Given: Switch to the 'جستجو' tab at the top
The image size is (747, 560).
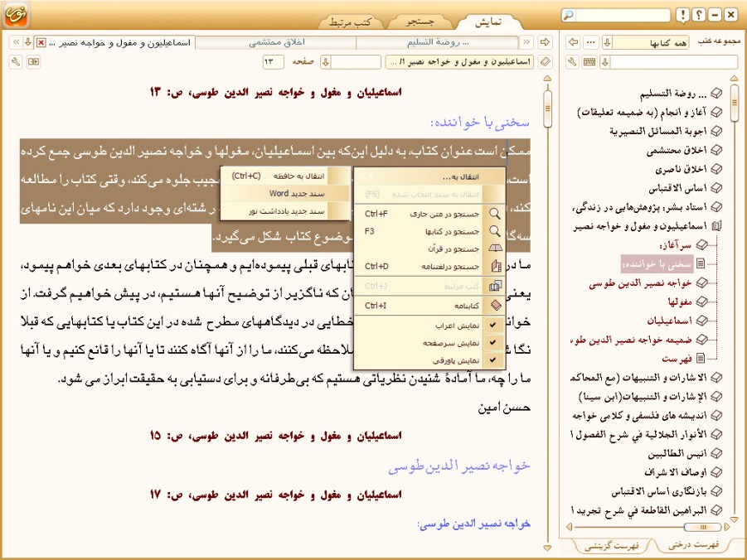Looking at the screenshot, I should click(420, 22).
